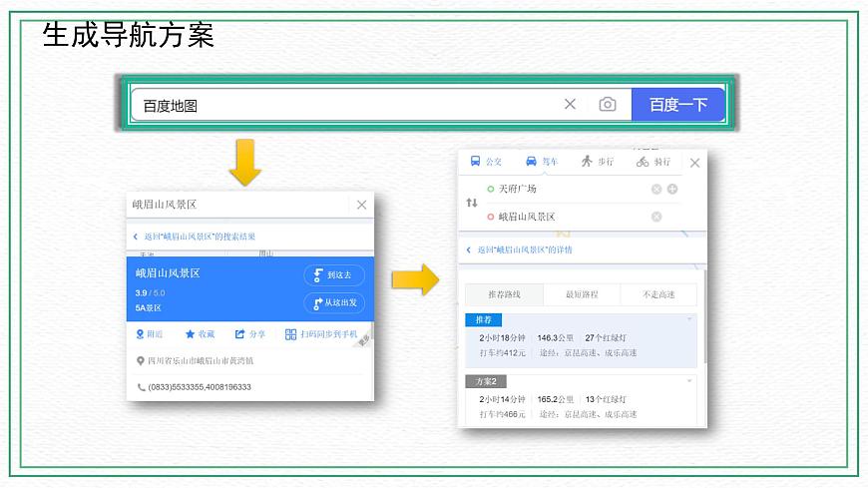The width and height of the screenshot is (868, 488).
Task: Click the 分享 share icon
Action: pyautogui.click(x=250, y=334)
